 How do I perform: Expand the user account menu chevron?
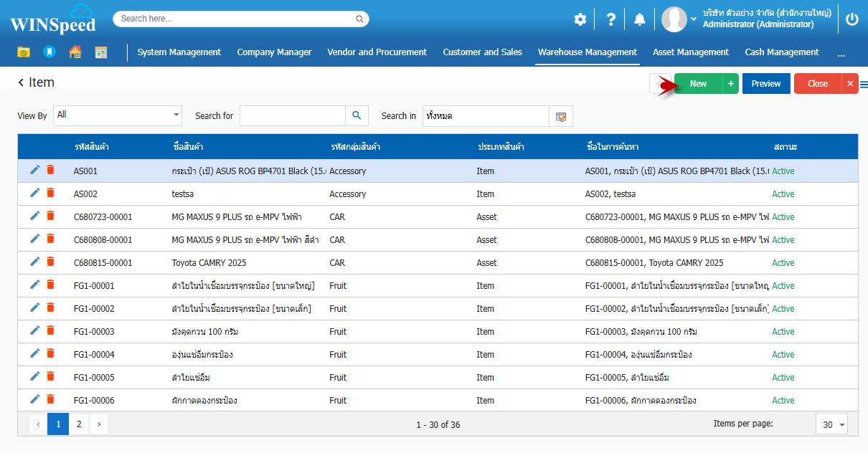[x=694, y=19]
